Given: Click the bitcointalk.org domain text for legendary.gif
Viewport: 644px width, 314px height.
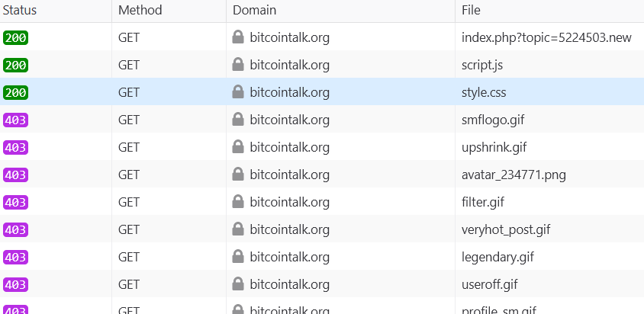Looking at the screenshot, I should click(289, 258).
